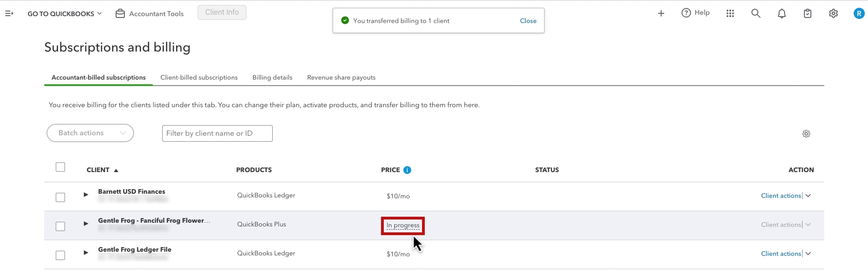This screenshot has height=277, width=868.
Task: Click the Help text label
Action: (x=702, y=13)
